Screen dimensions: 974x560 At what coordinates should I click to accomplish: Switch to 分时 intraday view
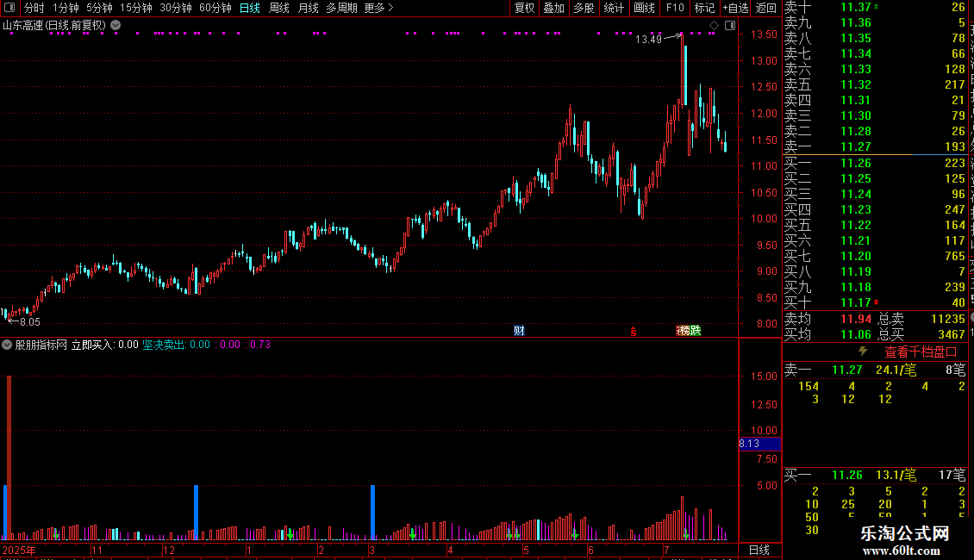coord(34,8)
